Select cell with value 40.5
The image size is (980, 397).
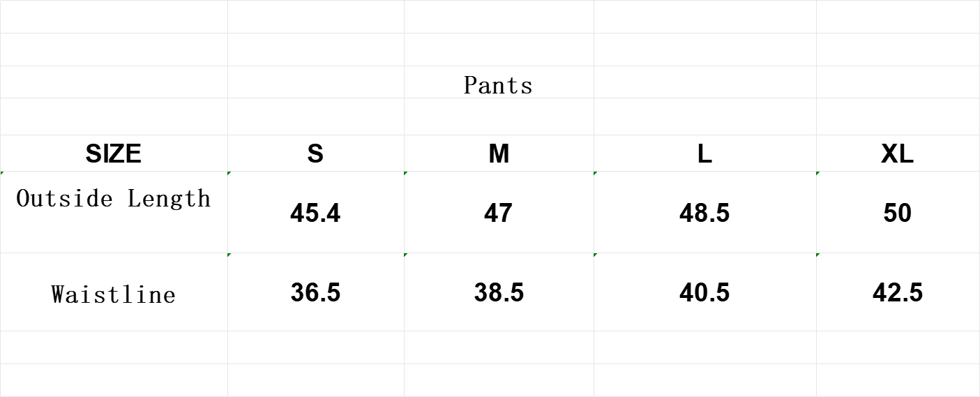[704, 292]
